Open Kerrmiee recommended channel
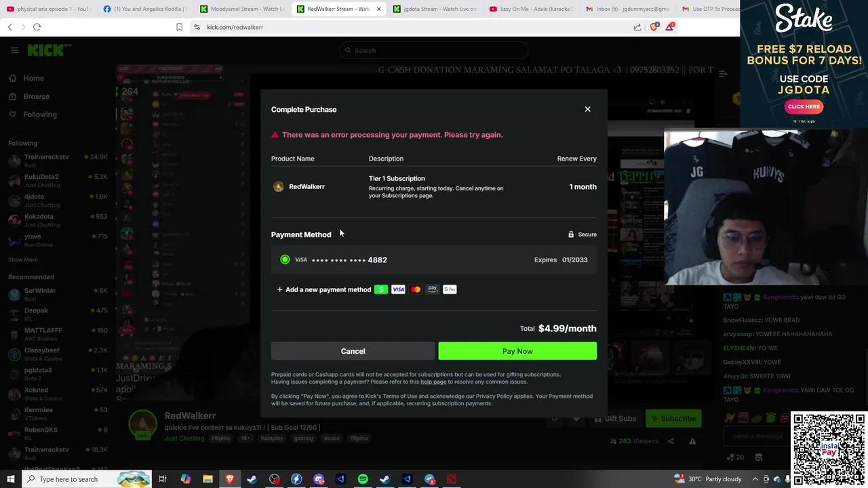 click(58, 413)
